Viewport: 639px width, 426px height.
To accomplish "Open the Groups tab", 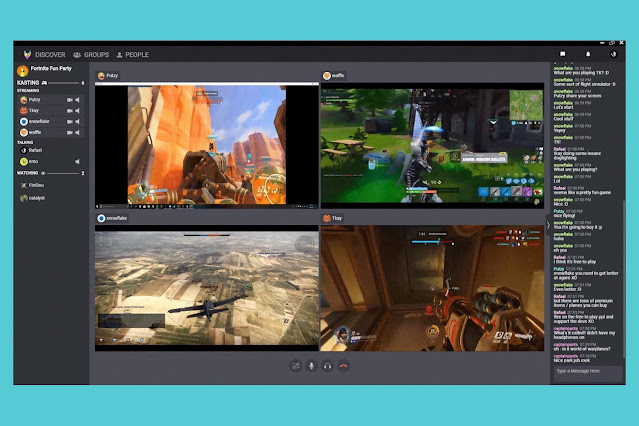I will pyautogui.click(x=91, y=55).
